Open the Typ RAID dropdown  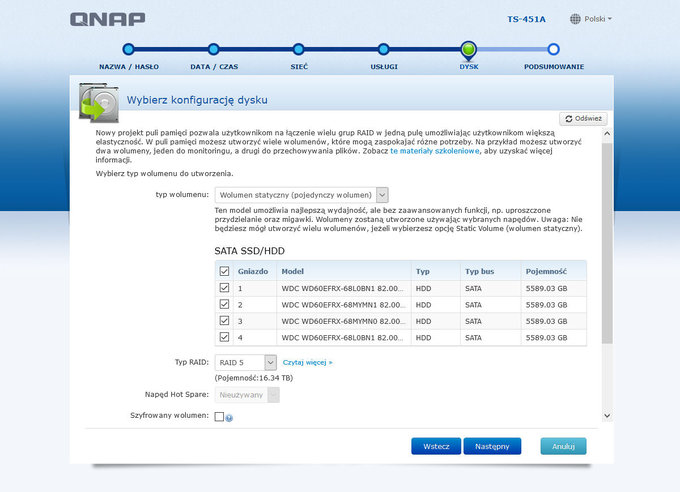point(245,362)
